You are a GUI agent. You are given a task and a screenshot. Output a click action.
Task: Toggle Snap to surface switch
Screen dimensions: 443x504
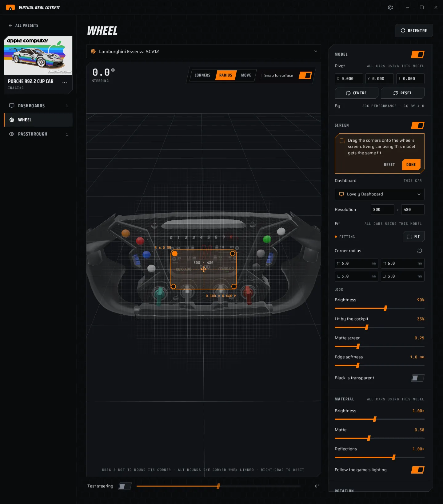(305, 75)
